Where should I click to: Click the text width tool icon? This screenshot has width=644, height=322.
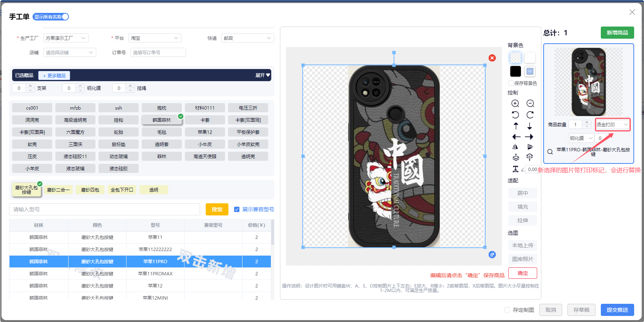click(516, 169)
